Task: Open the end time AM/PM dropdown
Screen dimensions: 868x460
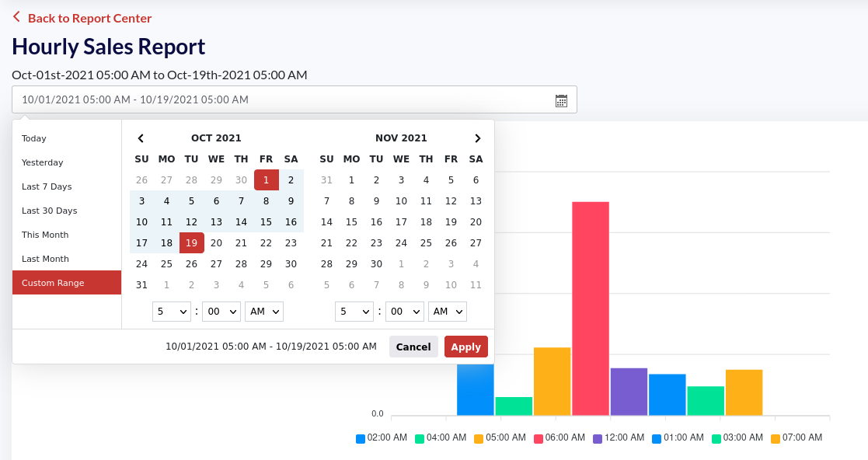Action: 447,312
